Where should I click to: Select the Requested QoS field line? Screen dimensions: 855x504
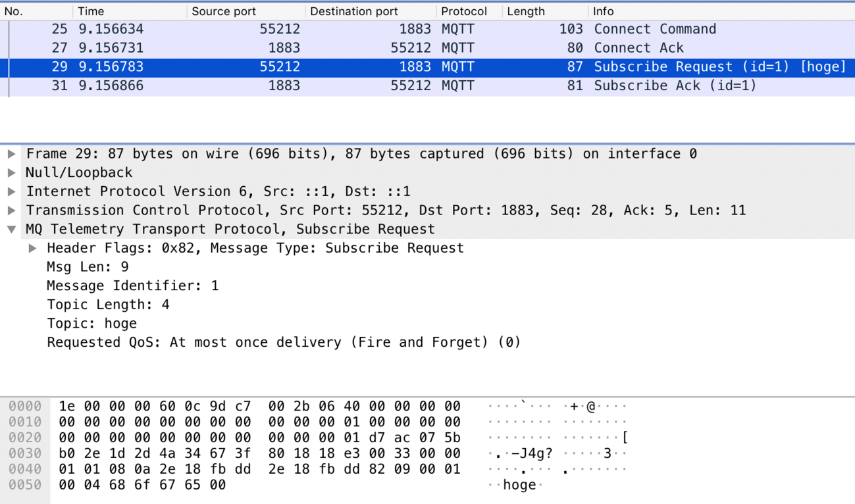tap(283, 343)
